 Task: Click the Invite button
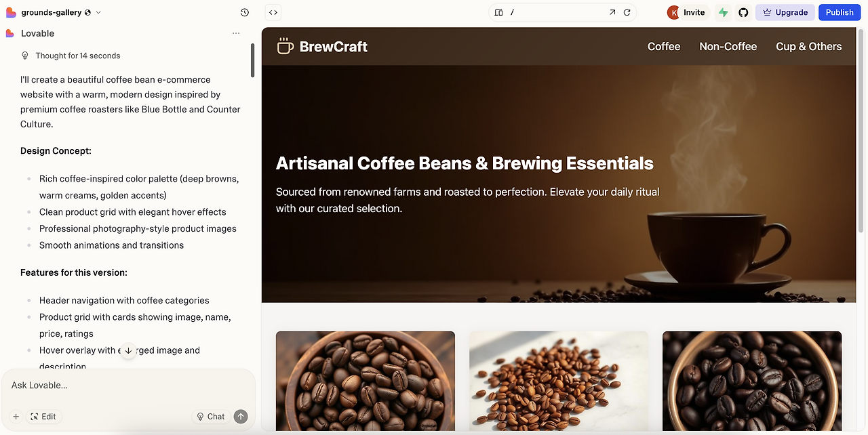pos(694,12)
